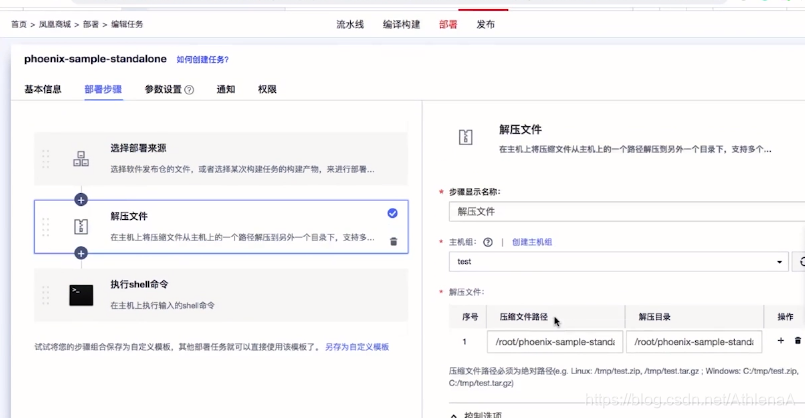Click the phoenix-sample-standalone task title

95,59
